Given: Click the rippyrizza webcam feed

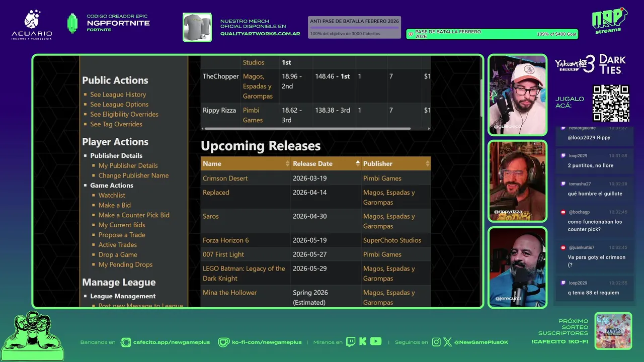Looking at the screenshot, I should tap(517, 182).
